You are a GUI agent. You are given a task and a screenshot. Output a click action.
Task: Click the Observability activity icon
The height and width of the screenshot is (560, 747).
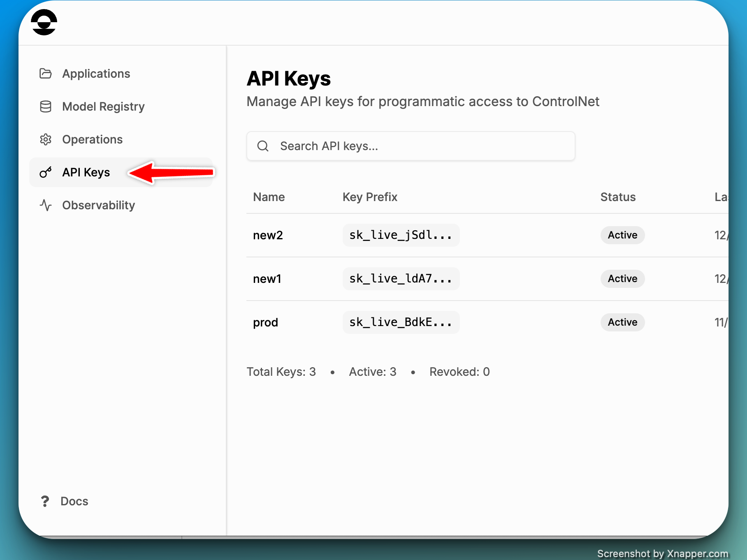pos(46,205)
